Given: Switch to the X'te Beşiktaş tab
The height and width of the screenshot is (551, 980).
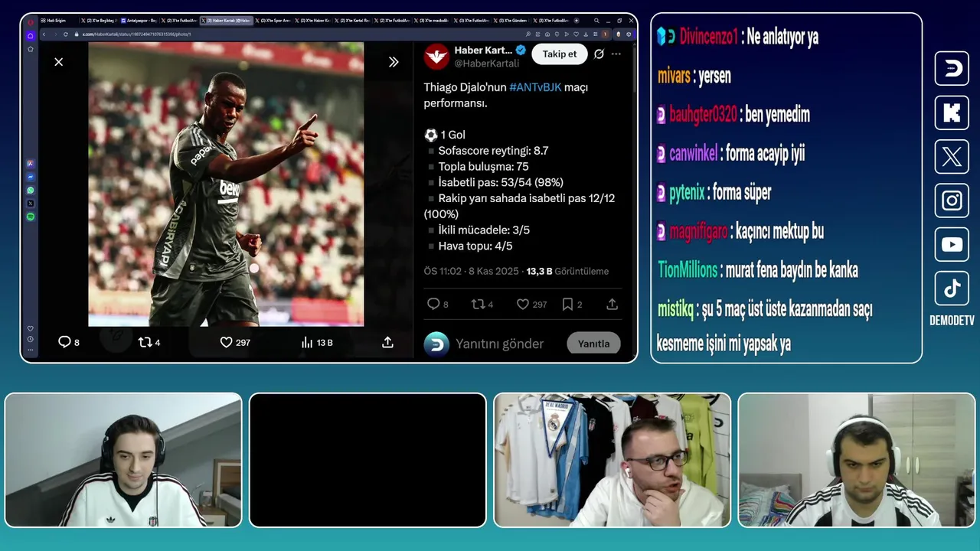Looking at the screenshot, I should coord(97,21).
